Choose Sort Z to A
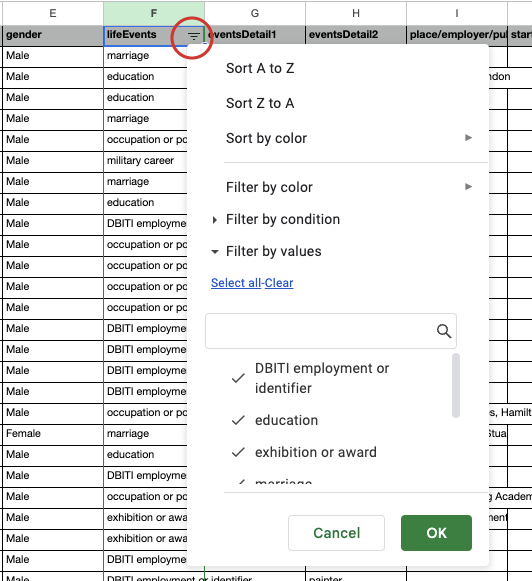The image size is (532, 581). (260, 103)
